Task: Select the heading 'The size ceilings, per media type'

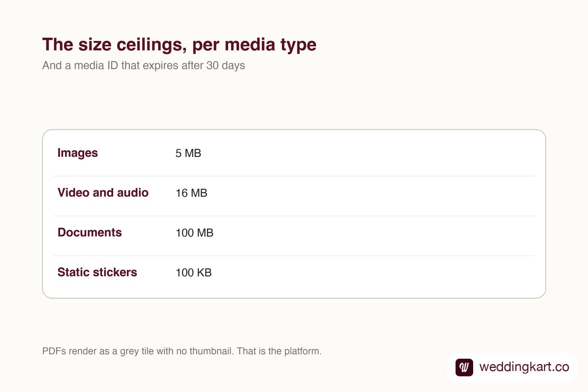Action: click(179, 44)
